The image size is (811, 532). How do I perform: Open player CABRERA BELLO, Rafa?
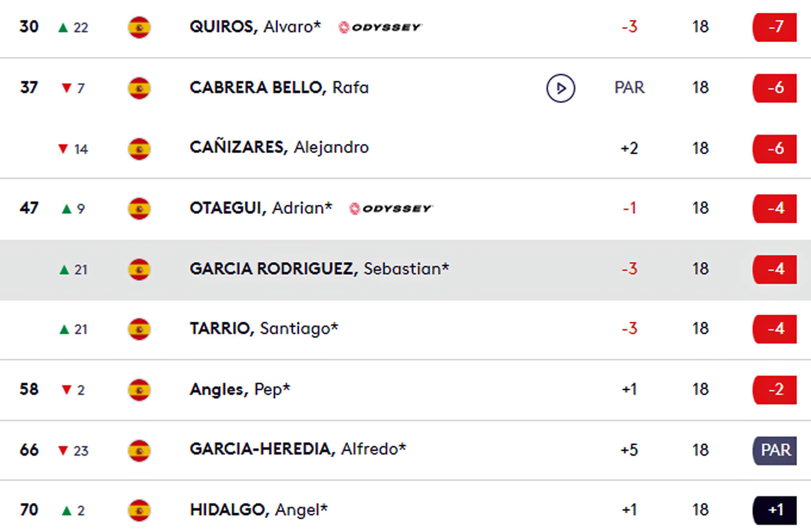coord(279,88)
